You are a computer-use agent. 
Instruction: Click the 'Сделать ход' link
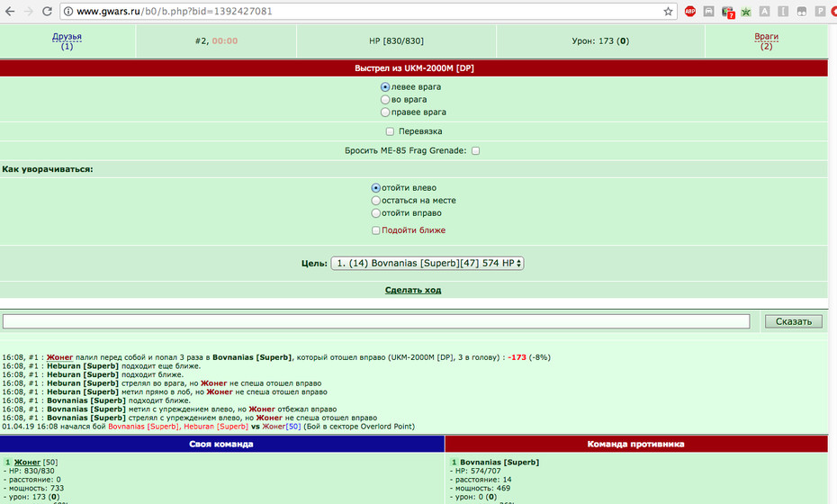click(x=413, y=290)
